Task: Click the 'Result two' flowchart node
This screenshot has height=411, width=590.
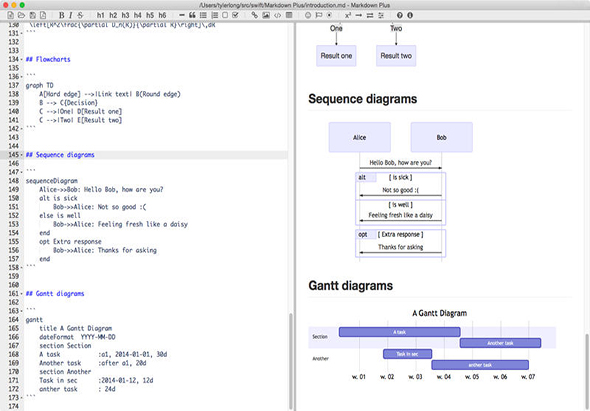Action: point(396,56)
